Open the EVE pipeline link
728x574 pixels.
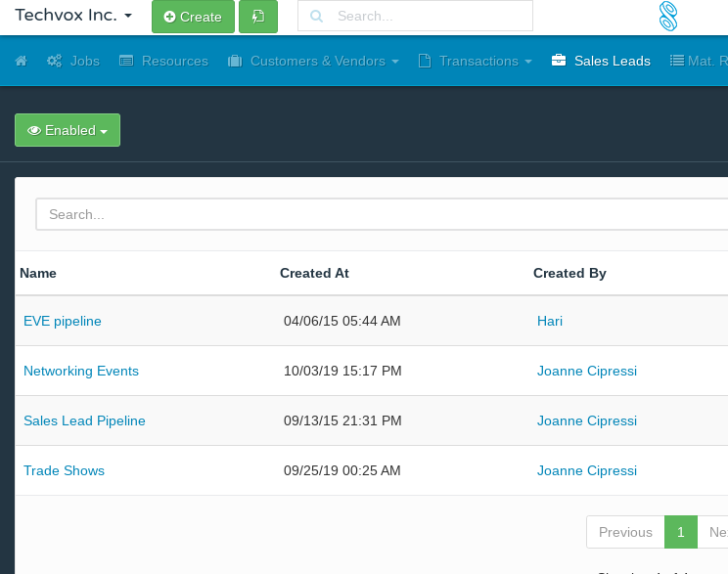coord(63,321)
